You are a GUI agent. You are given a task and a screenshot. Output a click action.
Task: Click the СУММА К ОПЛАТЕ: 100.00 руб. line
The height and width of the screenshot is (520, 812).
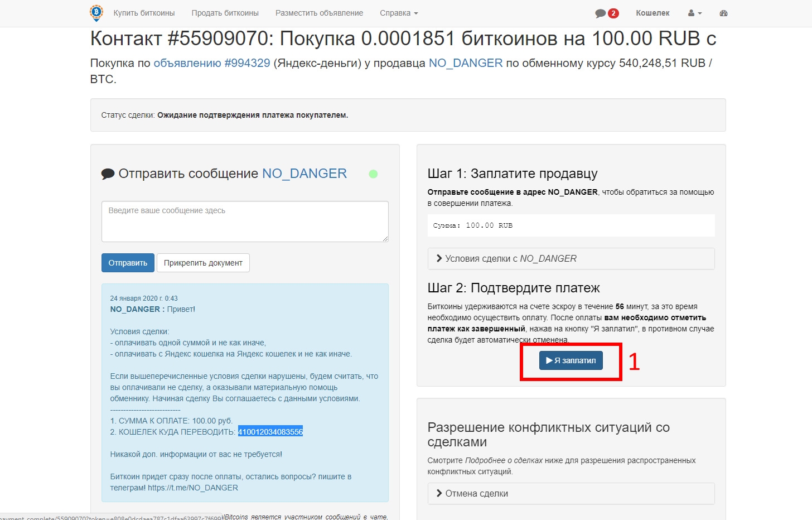(x=171, y=421)
